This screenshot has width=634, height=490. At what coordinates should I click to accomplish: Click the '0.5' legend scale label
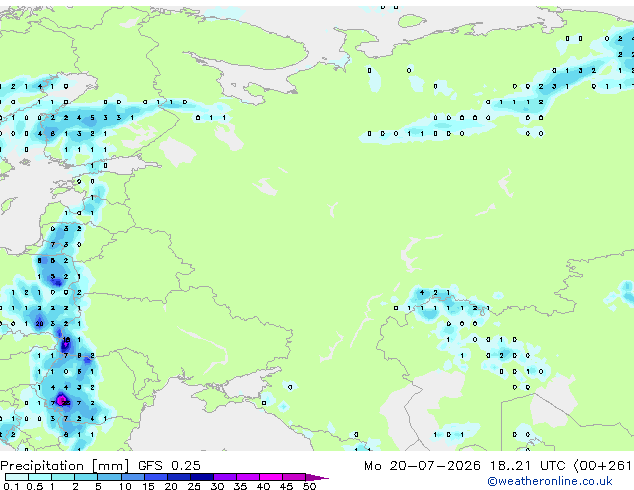35,486
